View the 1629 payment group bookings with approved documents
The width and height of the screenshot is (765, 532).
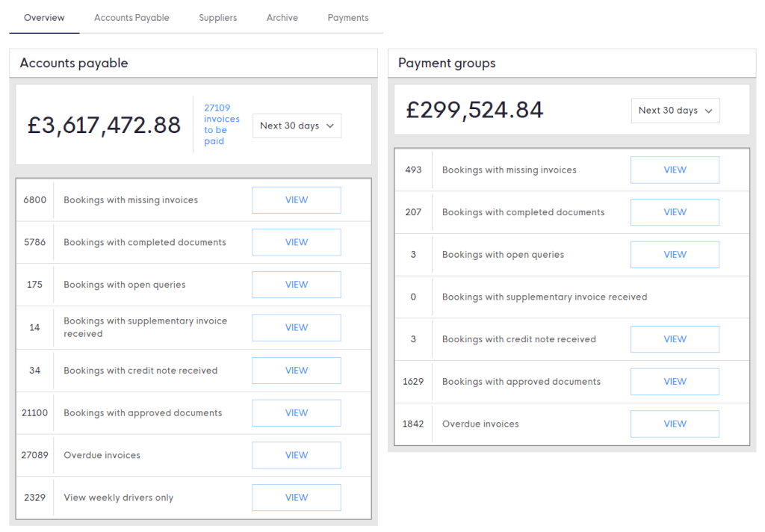click(x=675, y=382)
